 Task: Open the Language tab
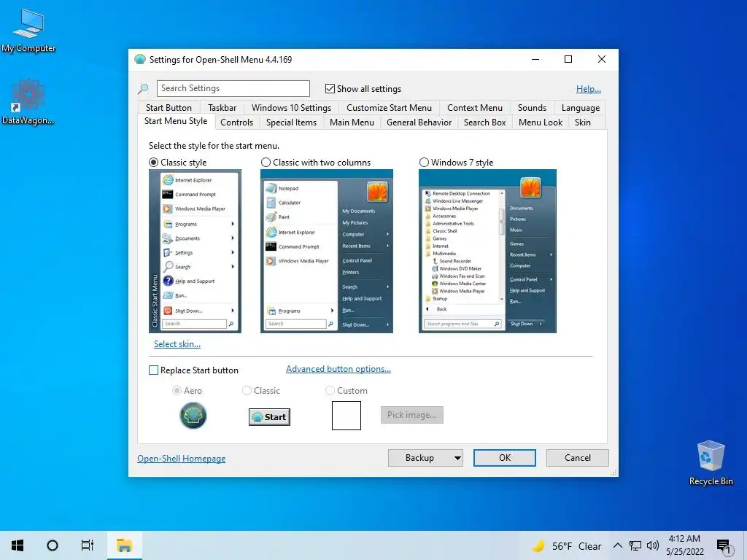[x=580, y=108]
